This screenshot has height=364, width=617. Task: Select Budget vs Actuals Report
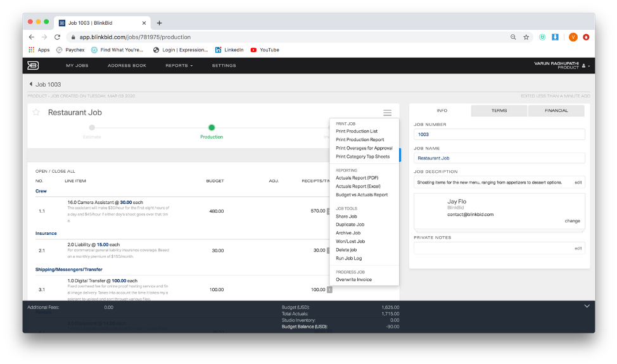click(362, 194)
